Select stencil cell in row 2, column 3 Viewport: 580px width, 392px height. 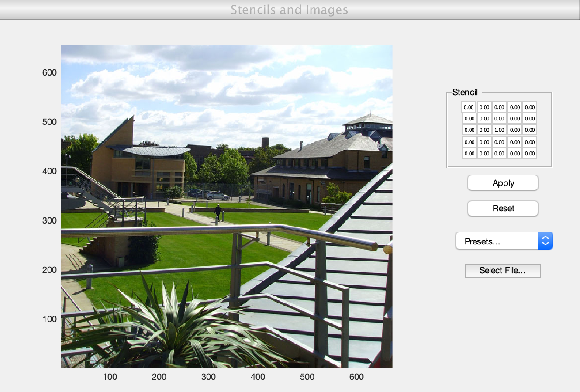pos(499,118)
